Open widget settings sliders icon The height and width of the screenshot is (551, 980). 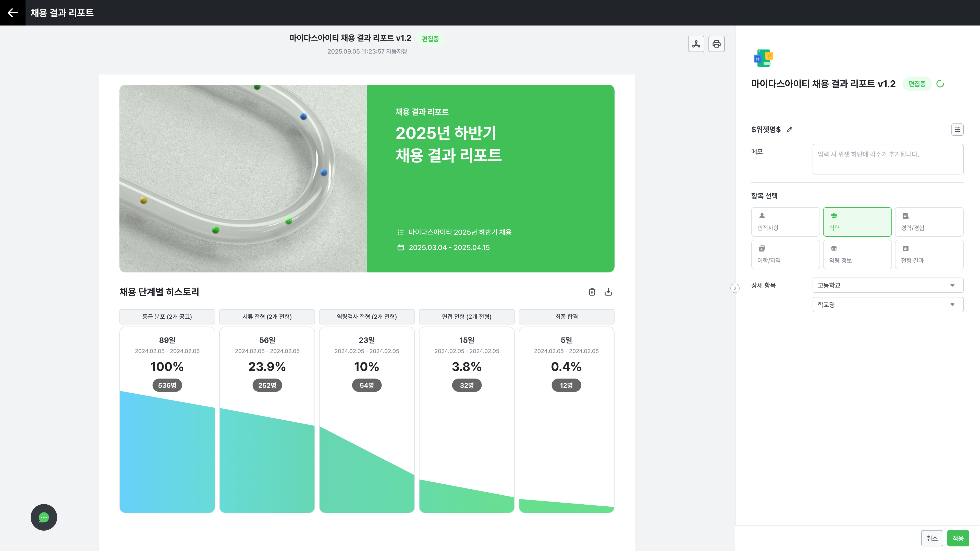(957, 130)
